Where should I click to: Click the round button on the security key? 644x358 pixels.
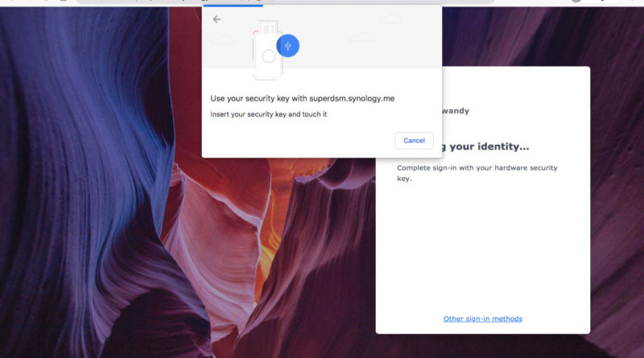268,57
